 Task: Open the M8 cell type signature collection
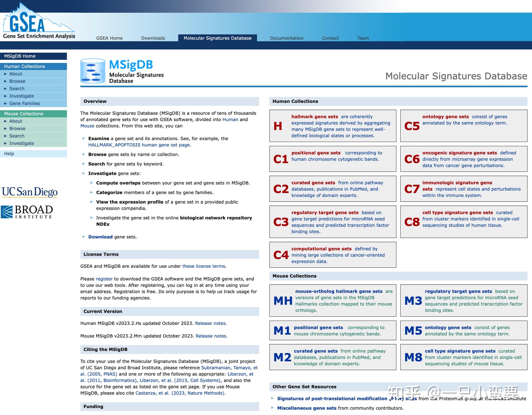460,351
